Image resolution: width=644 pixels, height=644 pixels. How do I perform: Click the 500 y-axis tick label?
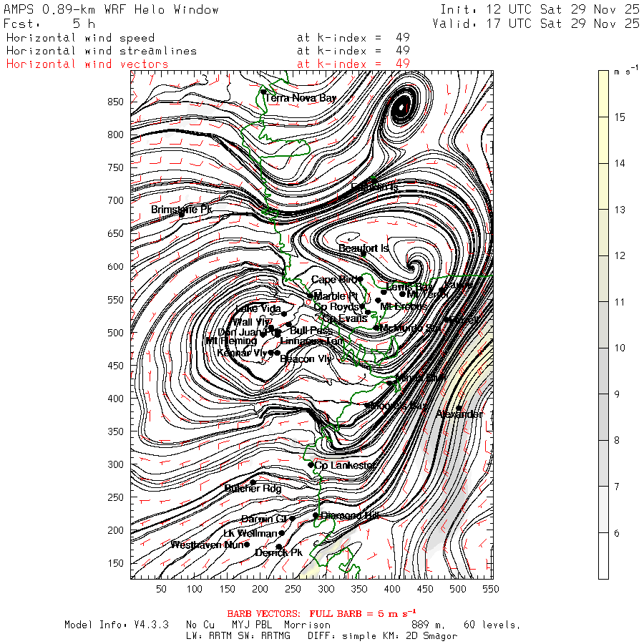pyautogui.click(x=115, y=333)
